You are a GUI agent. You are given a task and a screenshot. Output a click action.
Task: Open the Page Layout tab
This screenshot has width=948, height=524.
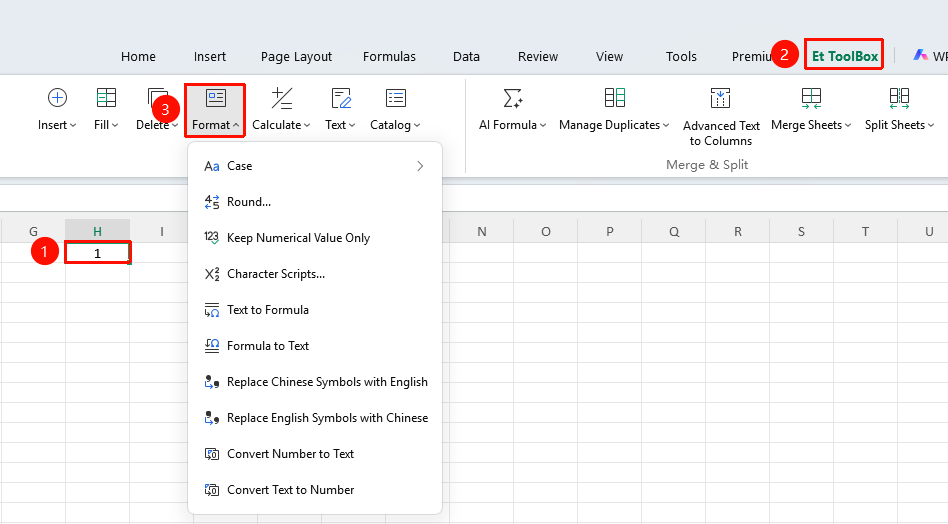tap(296, 57)
